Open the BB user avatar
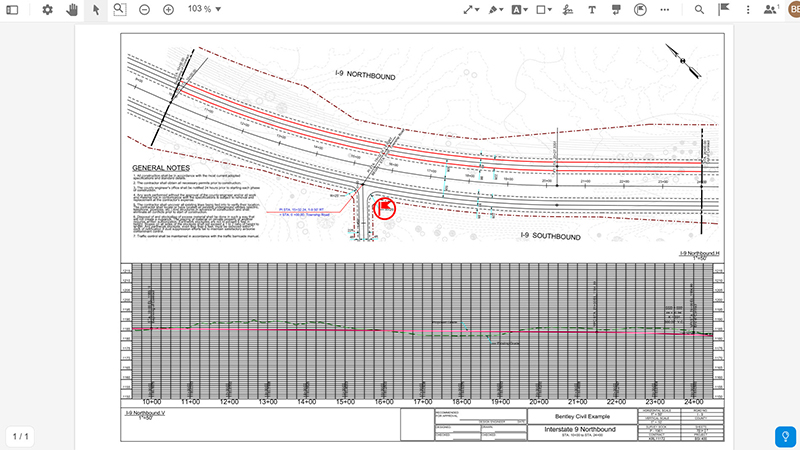This screenshot has width=800, height=450. coord(794,9)
